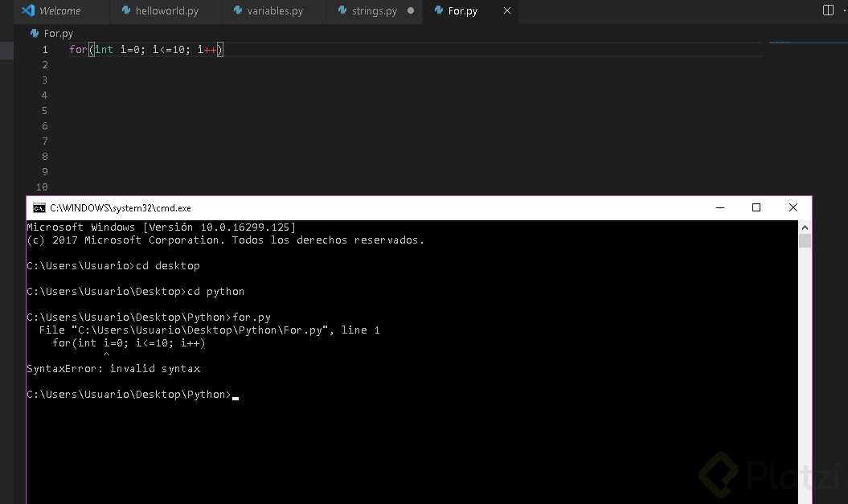Click the unsaved dot on strings.py tab
848x504 pixels.
point(411,10)
